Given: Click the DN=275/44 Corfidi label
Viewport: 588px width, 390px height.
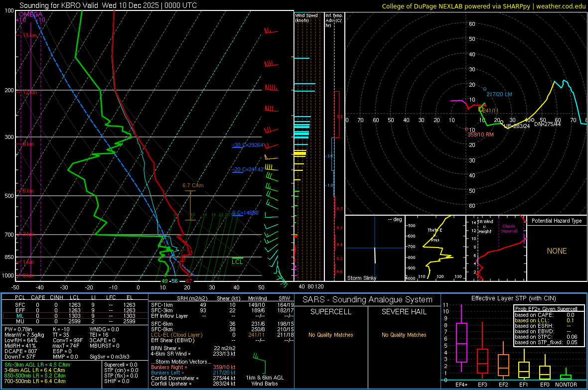Looking at the screenshot, I should click(x=547, y=124).
